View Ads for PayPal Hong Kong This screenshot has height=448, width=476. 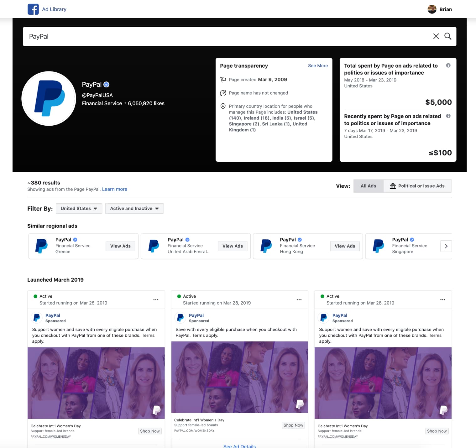point(345,246)
